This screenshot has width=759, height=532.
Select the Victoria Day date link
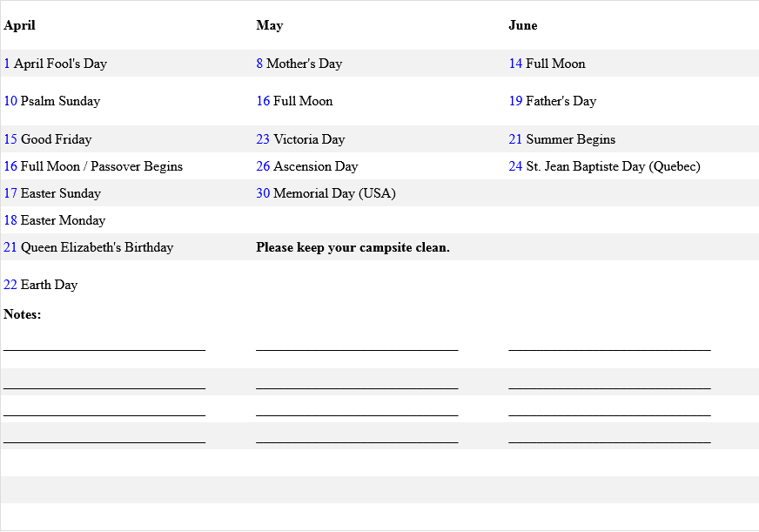263,139
